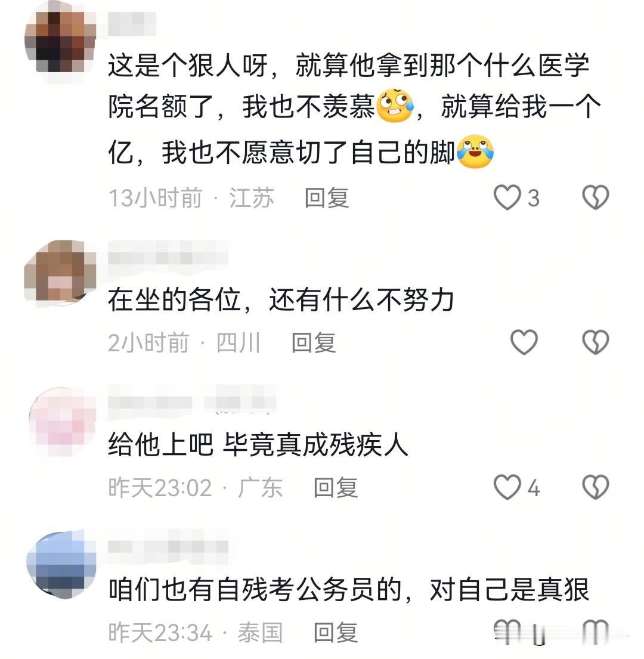Open the first commenter's dark avatar
The width and height of the screenshot is (644, 659).
click(x=60, y=42)
